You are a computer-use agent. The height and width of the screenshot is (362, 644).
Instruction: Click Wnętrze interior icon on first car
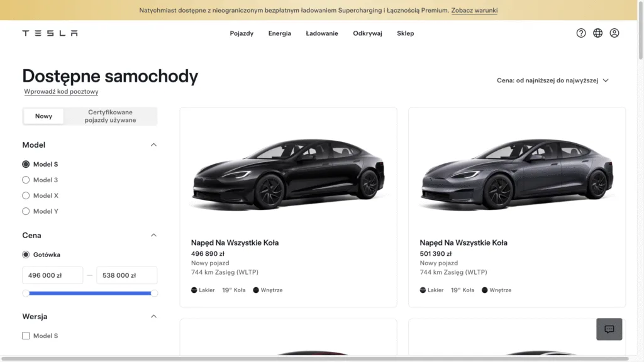(x=256, y=290)
